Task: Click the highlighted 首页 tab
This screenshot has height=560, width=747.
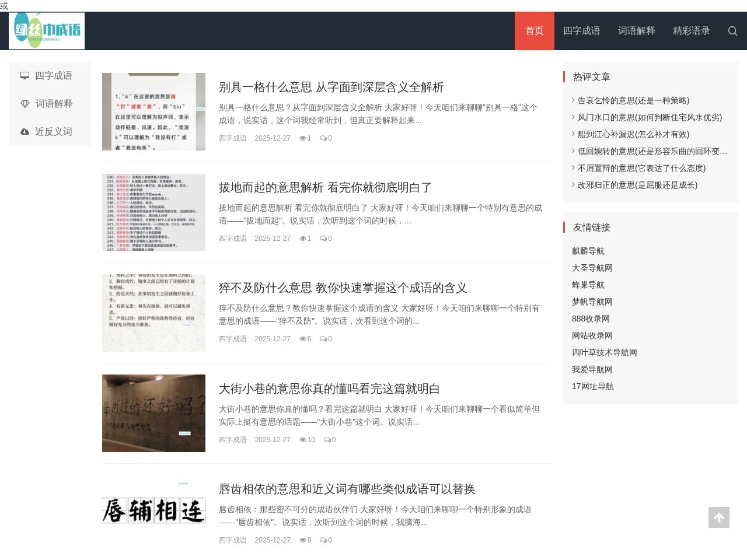Action: [x=534, y=31]
